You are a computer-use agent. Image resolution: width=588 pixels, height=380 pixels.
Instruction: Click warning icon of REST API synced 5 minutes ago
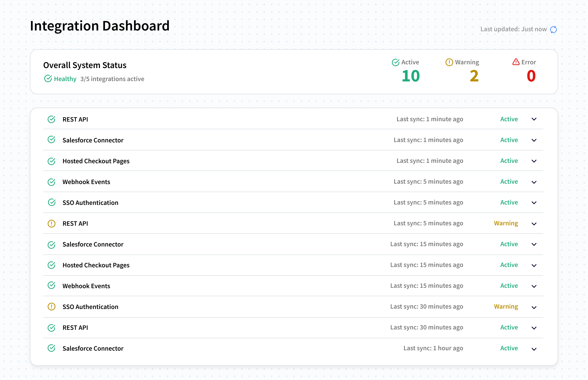[51, 224]
